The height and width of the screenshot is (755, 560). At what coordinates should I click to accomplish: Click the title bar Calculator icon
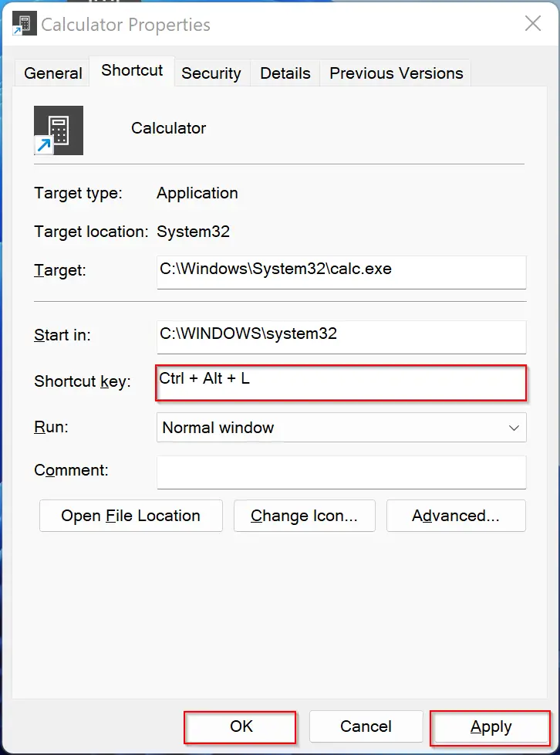[x=25, y=24]
